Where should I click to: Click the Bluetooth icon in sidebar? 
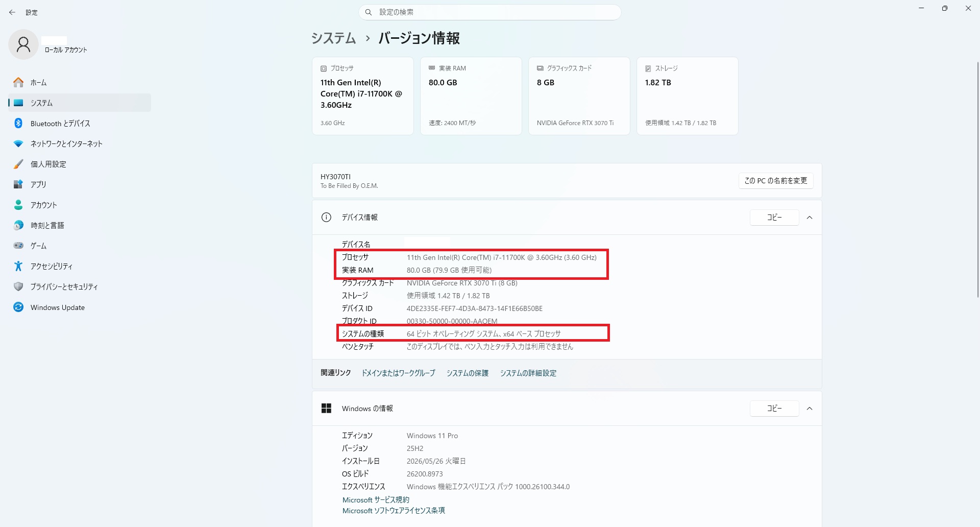point(18,123)
